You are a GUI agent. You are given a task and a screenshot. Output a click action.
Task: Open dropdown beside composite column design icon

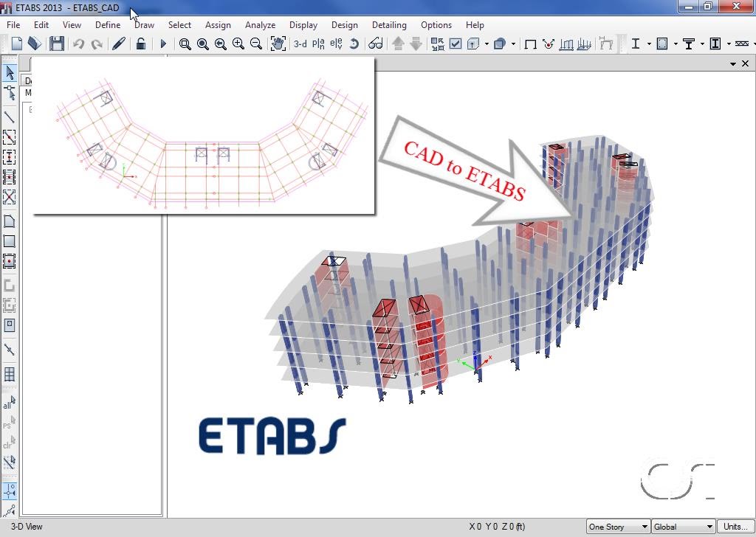point(729,44)
